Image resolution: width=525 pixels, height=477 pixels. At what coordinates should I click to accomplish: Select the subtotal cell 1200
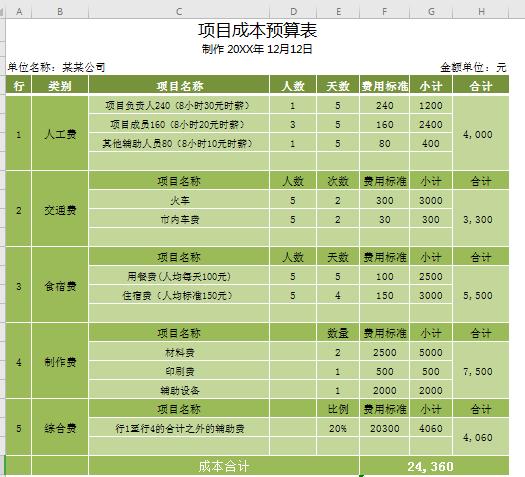[431, 105]
